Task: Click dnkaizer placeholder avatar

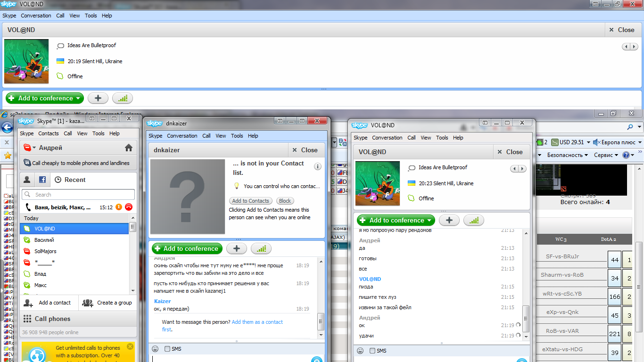Action: click(188, 197)
